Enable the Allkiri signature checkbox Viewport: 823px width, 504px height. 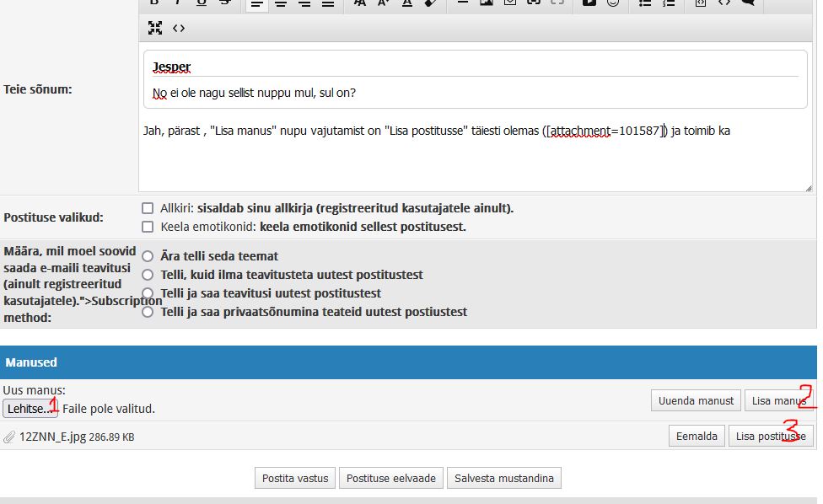[x=148, y=208]
